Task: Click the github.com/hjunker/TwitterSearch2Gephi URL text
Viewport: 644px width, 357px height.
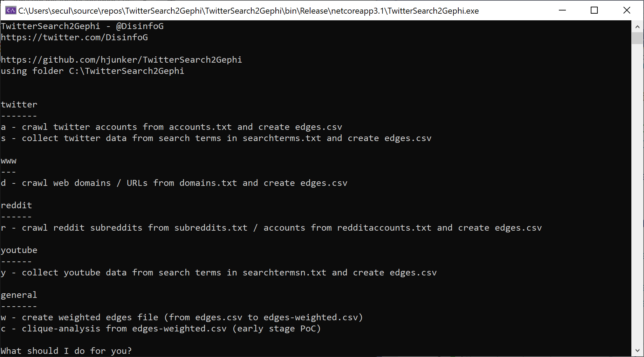Action: tap(121, 60)
